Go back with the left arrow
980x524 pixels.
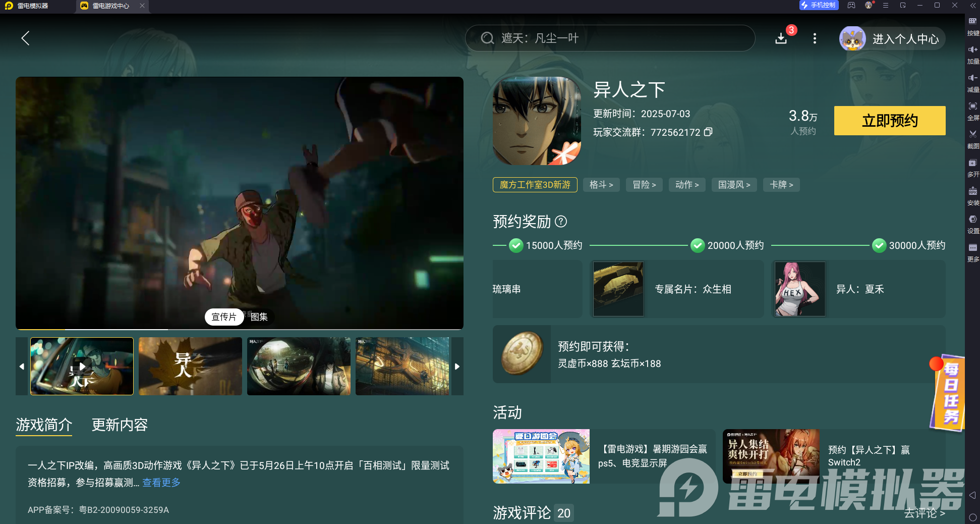(25, 38)
